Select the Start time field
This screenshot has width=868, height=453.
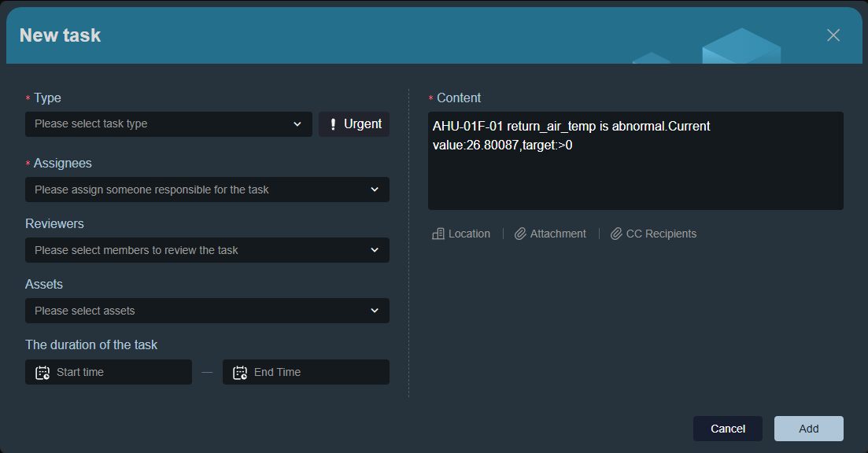[x=109, y=372]
